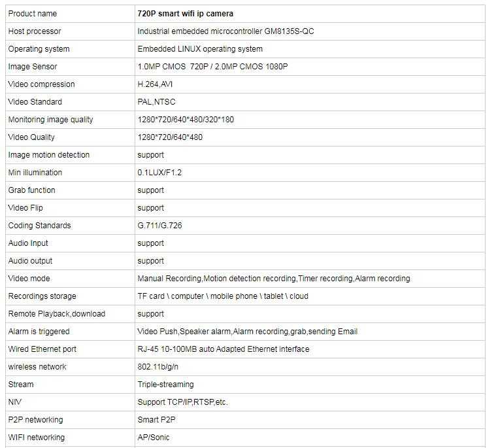Select the Host processor label cell
496x448 pixels.
click(x=34, y=31)
